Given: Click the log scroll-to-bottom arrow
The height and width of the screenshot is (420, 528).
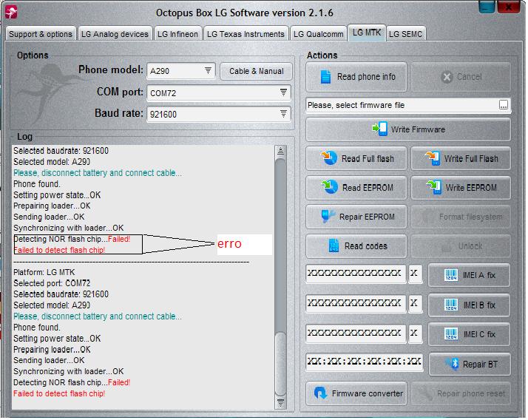Looking at the screenshot, I should [x=280, y=403].
